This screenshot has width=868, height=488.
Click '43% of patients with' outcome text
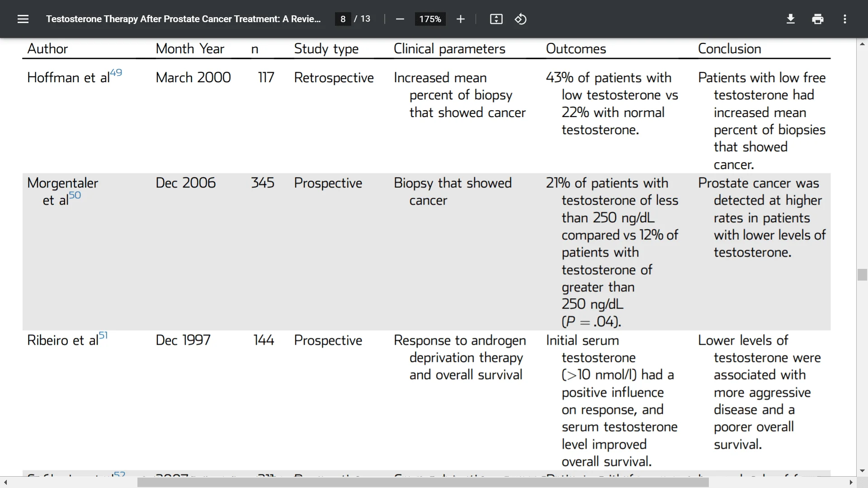(x=609, y=78)
